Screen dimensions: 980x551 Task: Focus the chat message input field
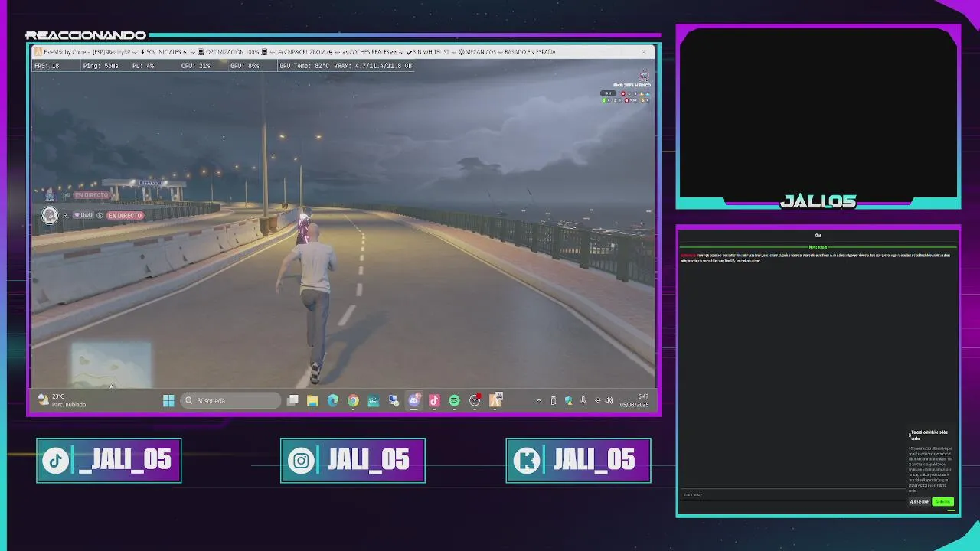[x=792, y=494]
